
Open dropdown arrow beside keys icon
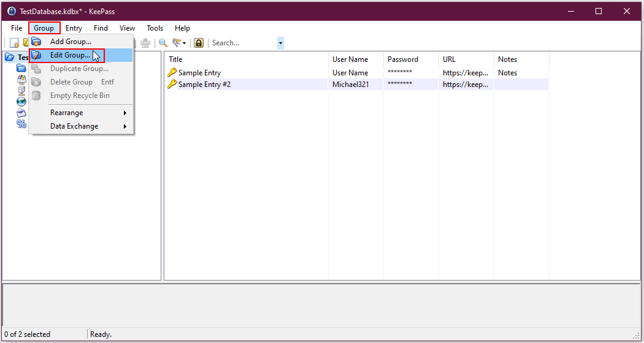pos(185,43)
